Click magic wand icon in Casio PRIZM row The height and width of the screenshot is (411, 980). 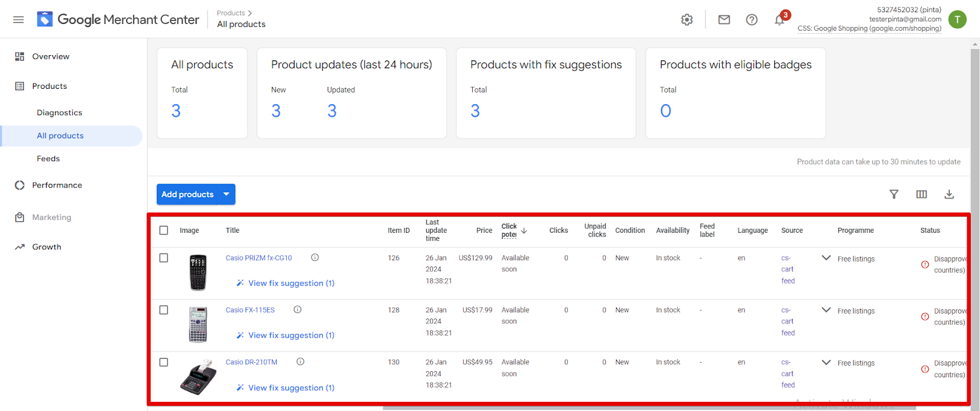pos(240,283)
